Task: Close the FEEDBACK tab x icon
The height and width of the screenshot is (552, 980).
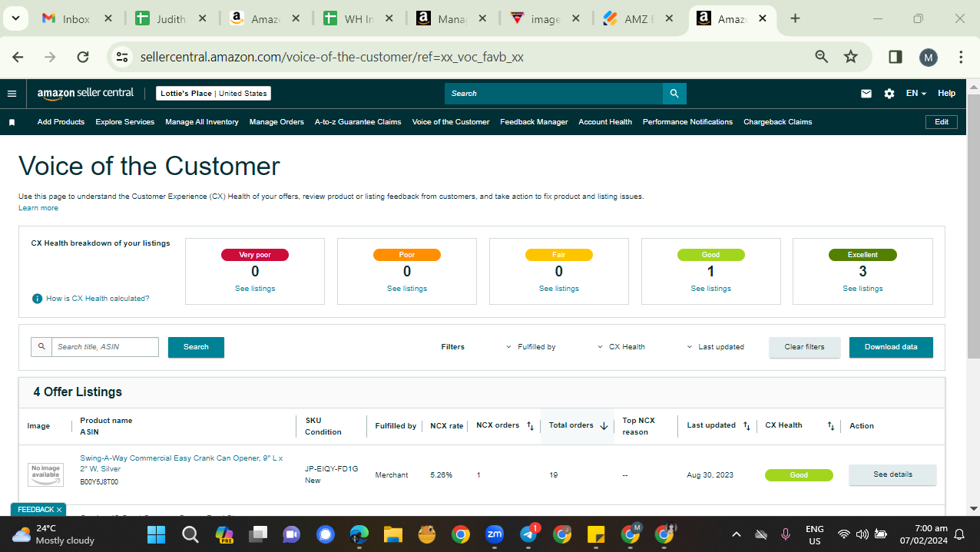Action: click(59, 510)
